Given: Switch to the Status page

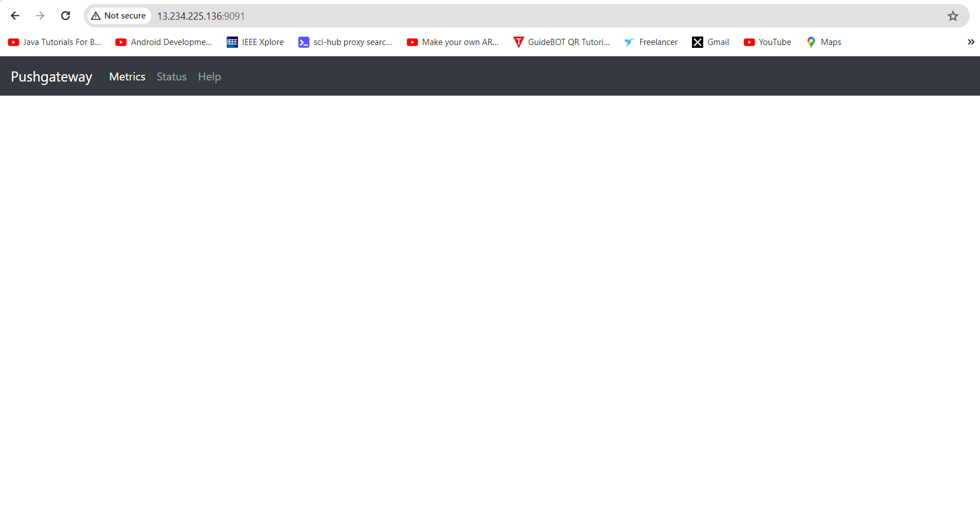Looking at the screenshot, I should click(171, 77).
